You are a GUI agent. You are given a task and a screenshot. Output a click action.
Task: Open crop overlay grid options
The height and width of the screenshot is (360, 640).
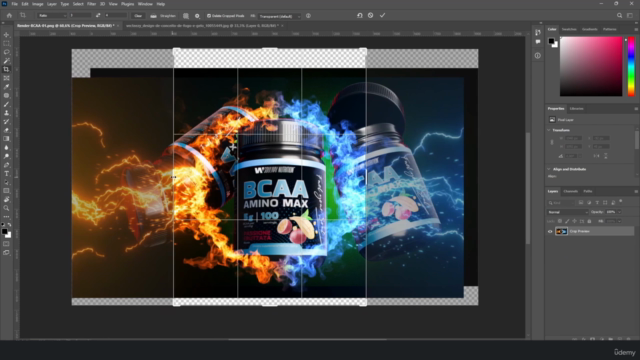(186, 16)
